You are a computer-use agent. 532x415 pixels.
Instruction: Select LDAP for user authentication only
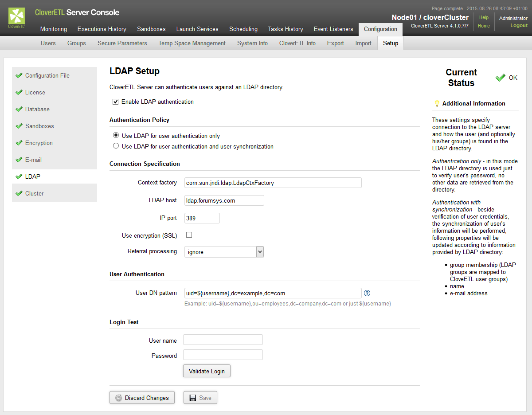pyautogui.click(x=116, y=136)
